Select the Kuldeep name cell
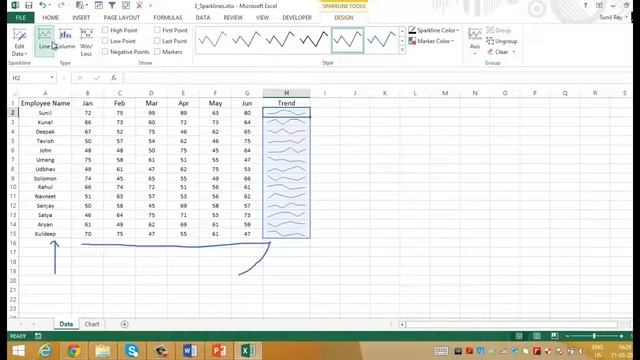Screen dimensions: 640x360 [x=45, y=234]
